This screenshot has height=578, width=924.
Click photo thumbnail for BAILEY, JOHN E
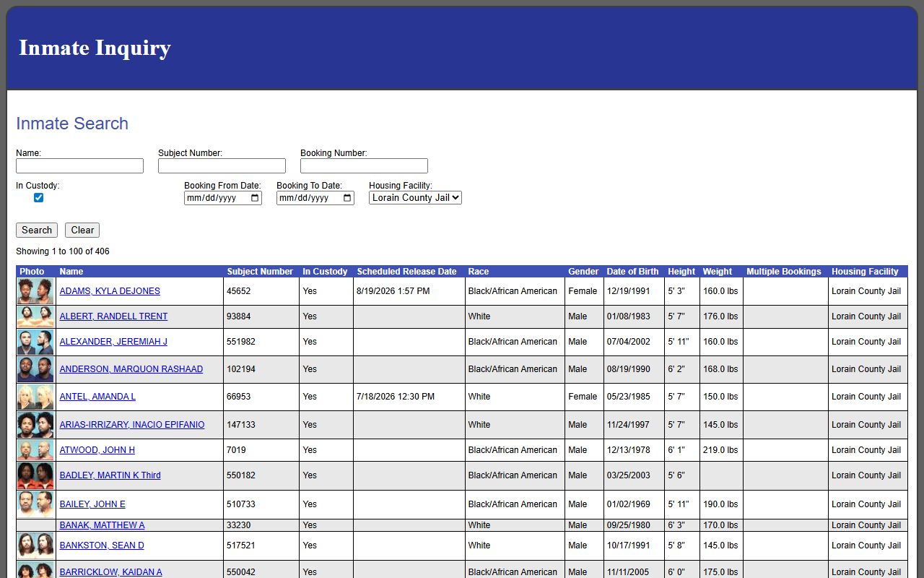(35, 504)
